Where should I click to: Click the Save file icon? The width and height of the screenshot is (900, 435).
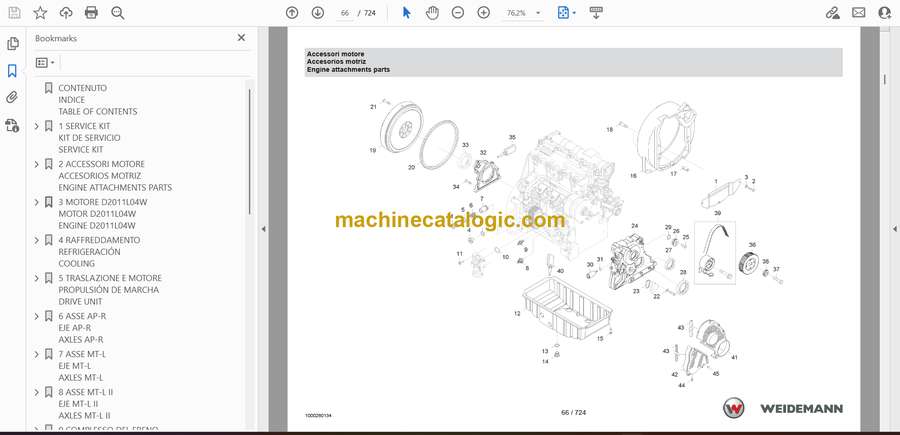[14, 13]
